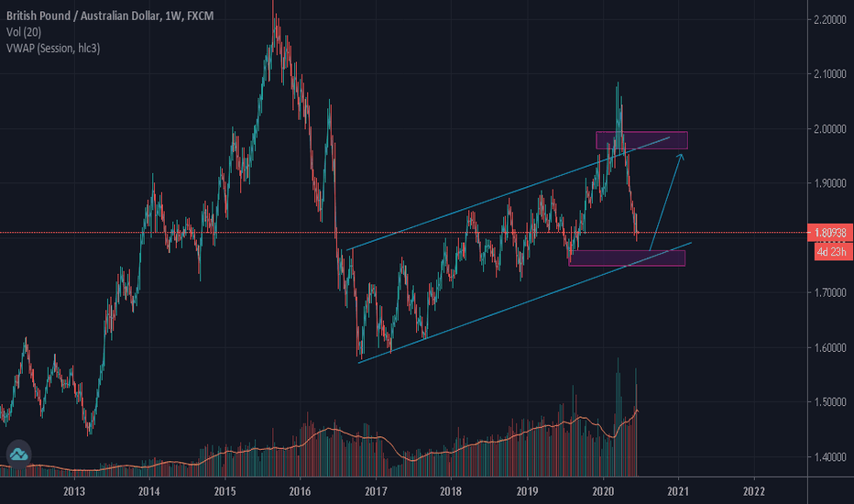Click the 1.50000 price axis label

[x=829, y=402]
